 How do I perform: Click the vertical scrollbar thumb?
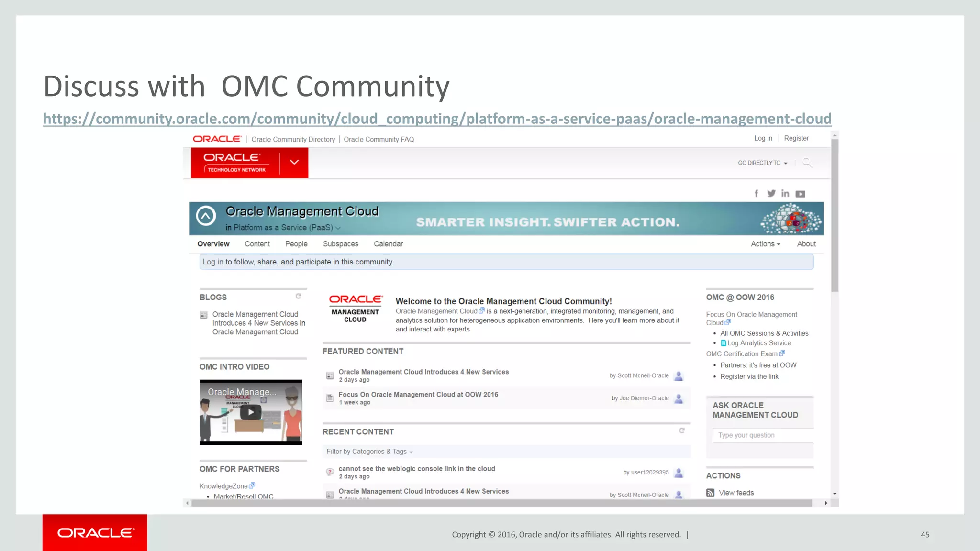coord(835,215)
